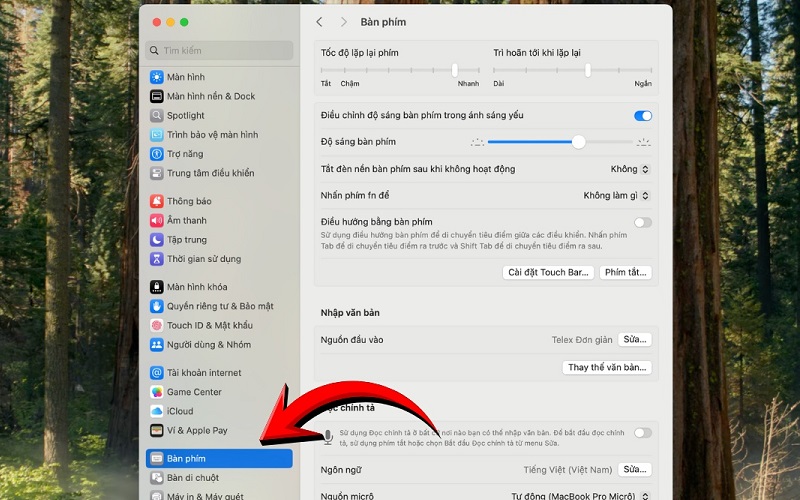
Task: Open the Nguồn micrô source dropdown
Action: (581, 495)
